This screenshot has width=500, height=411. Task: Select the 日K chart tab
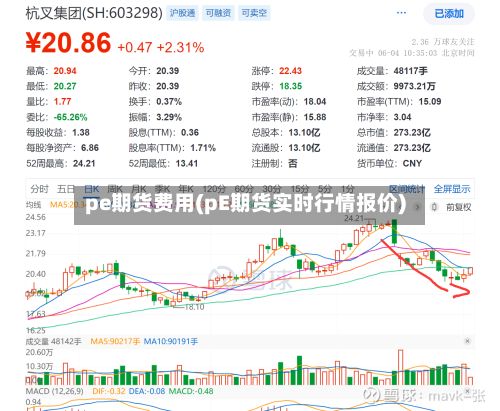[92, 189]
